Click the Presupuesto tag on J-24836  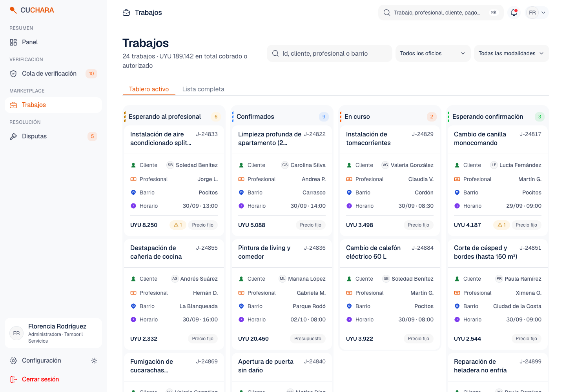308,339
